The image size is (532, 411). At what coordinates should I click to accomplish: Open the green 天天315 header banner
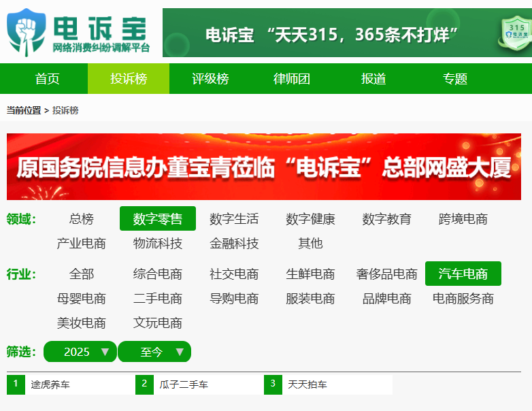pyautogui.click(x=348, y=33)
